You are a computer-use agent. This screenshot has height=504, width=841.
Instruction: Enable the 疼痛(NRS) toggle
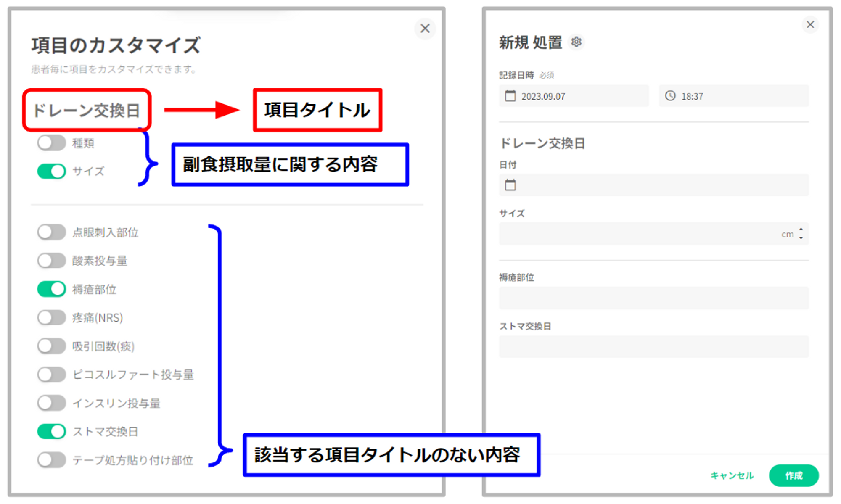pos(51,317)
